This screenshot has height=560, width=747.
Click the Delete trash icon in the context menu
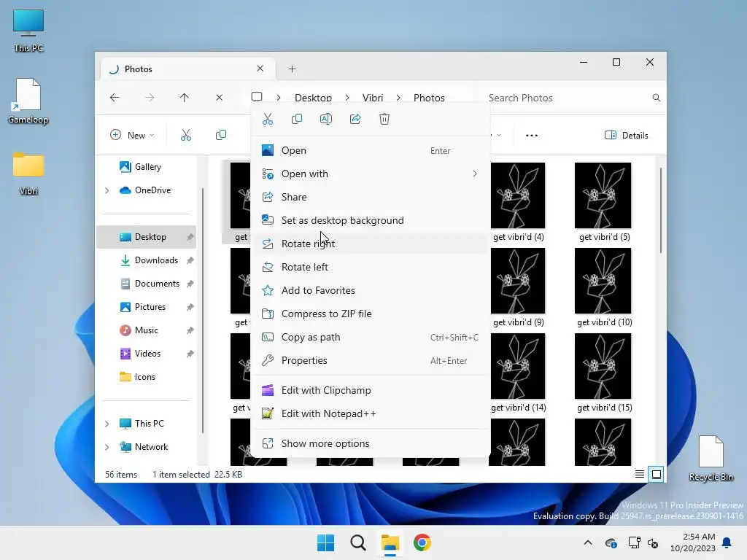pyautogui.click(x=384, y=119)
